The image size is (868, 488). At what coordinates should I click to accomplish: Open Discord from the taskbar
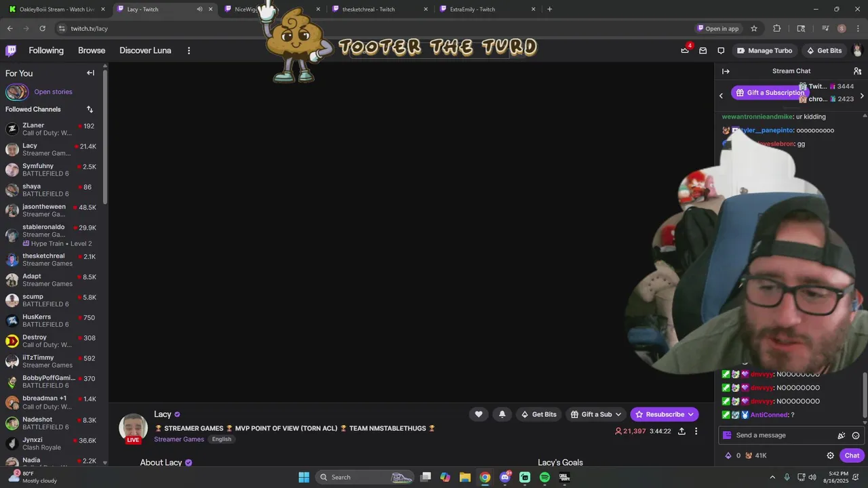[x=505, y=477]
